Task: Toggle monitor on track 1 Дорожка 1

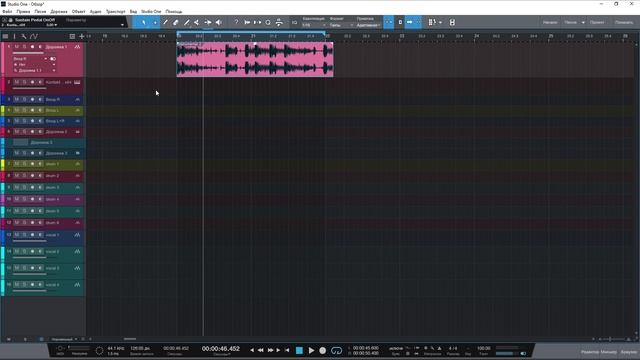Action: (40, 47)
